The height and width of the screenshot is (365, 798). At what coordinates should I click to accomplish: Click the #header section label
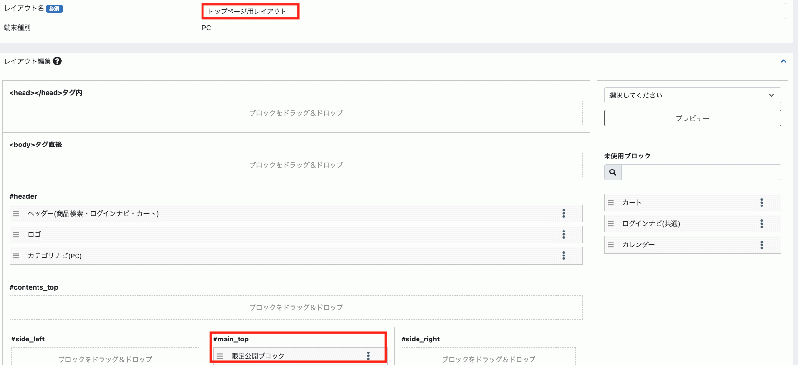click(x=24, y=196)
